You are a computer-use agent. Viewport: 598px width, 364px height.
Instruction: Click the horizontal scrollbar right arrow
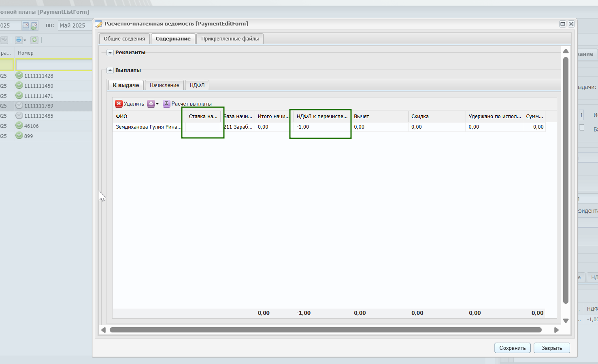coord(556,330)
